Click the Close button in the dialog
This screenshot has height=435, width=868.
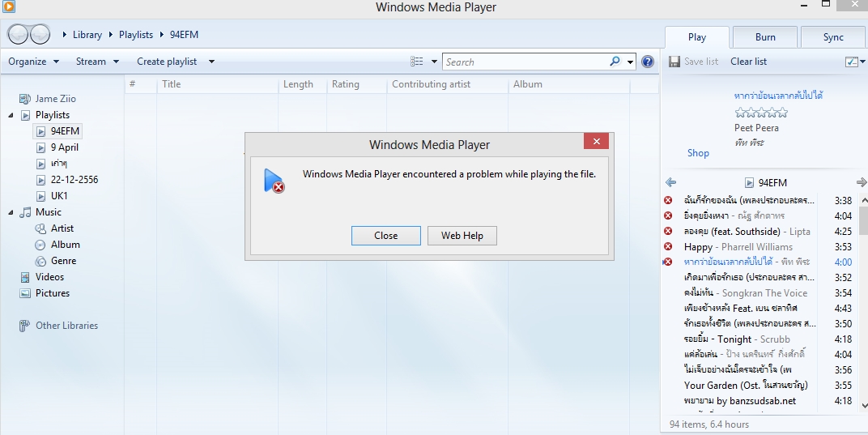tap(386, 236)
